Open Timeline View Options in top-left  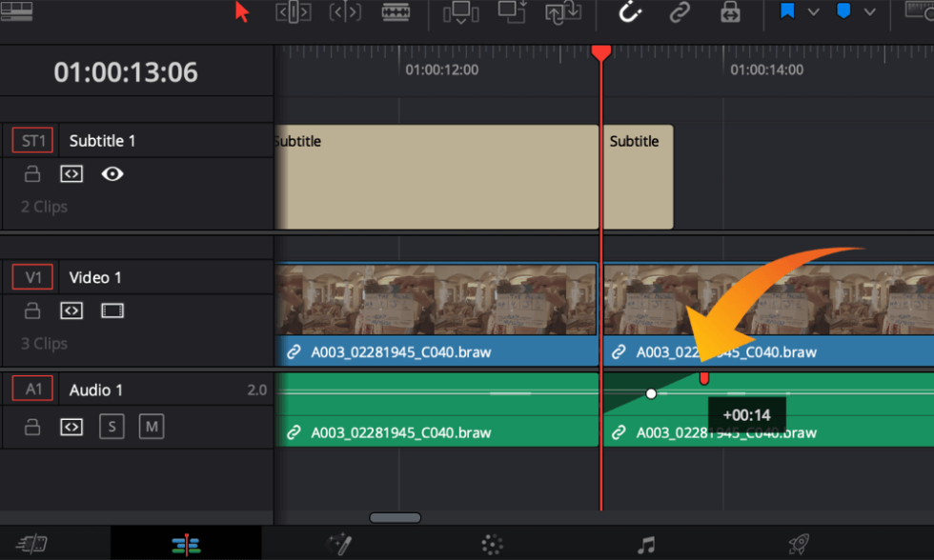click(17, 12)
